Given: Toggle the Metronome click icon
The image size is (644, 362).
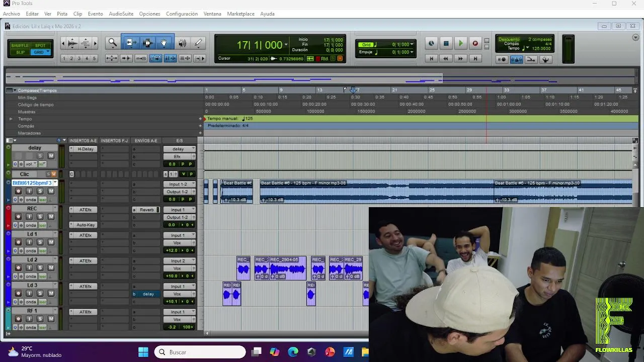Looking at the screenshot, I should point(516,59).
